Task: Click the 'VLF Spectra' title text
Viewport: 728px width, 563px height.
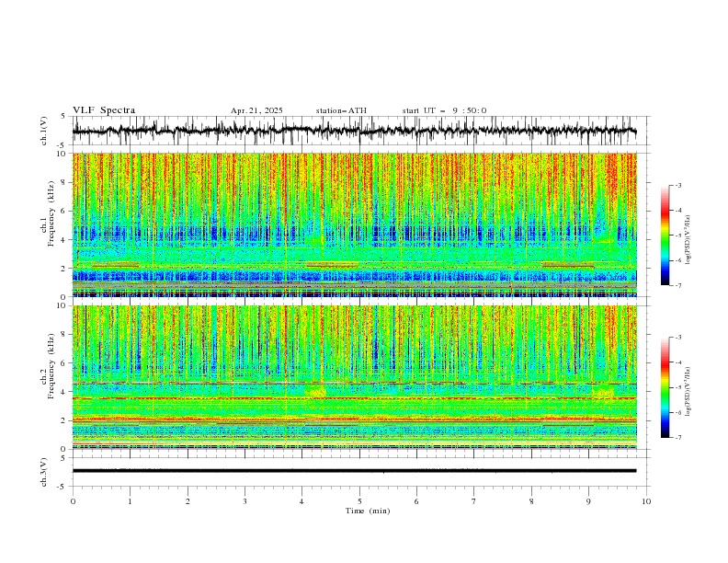Action: click(x=104, y=110)
